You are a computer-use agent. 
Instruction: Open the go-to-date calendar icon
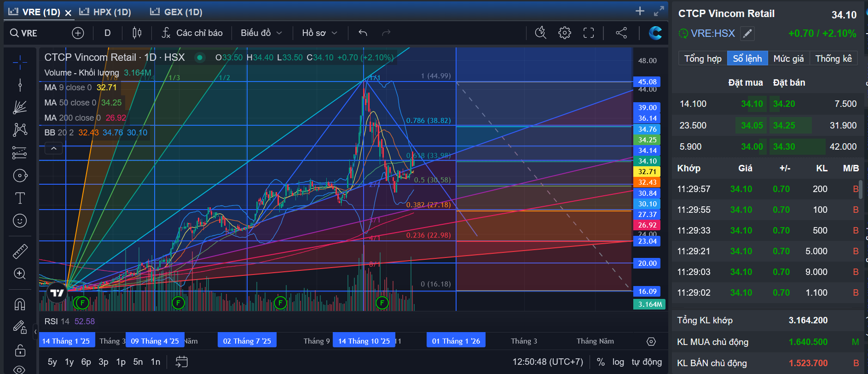(181, 362)
